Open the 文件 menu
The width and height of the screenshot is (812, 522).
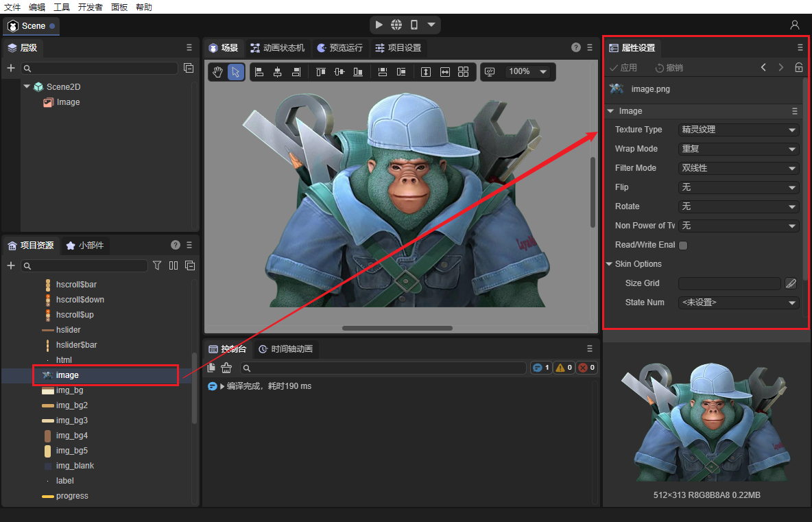[12, 8]
